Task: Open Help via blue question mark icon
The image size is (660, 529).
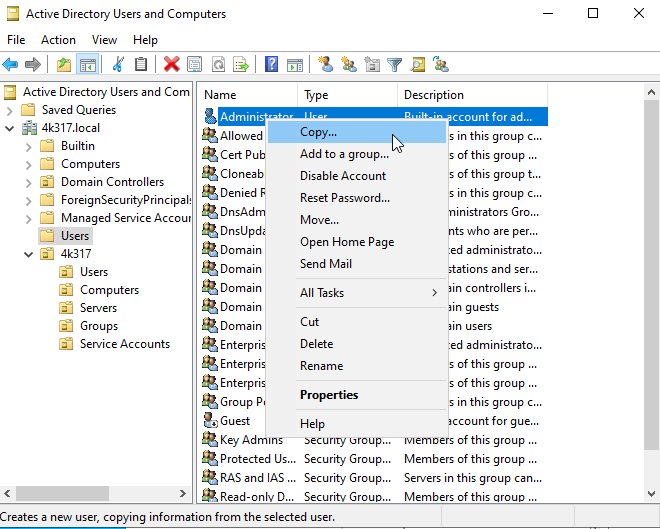Action: tap(271, 64)
